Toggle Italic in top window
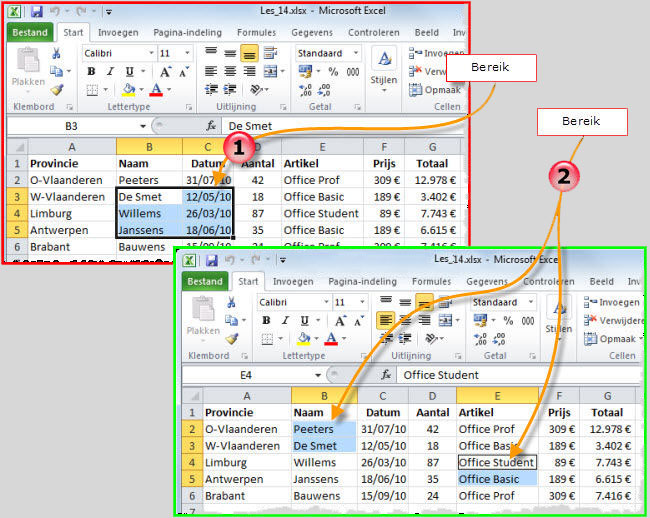Image resolution: width=650 pixels, height=518 pixels. click(110, 72)
